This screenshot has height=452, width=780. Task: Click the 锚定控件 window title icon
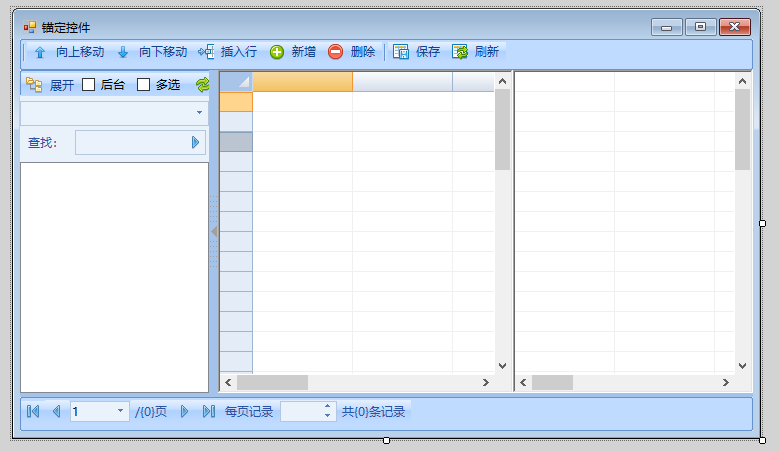(30, 27)
